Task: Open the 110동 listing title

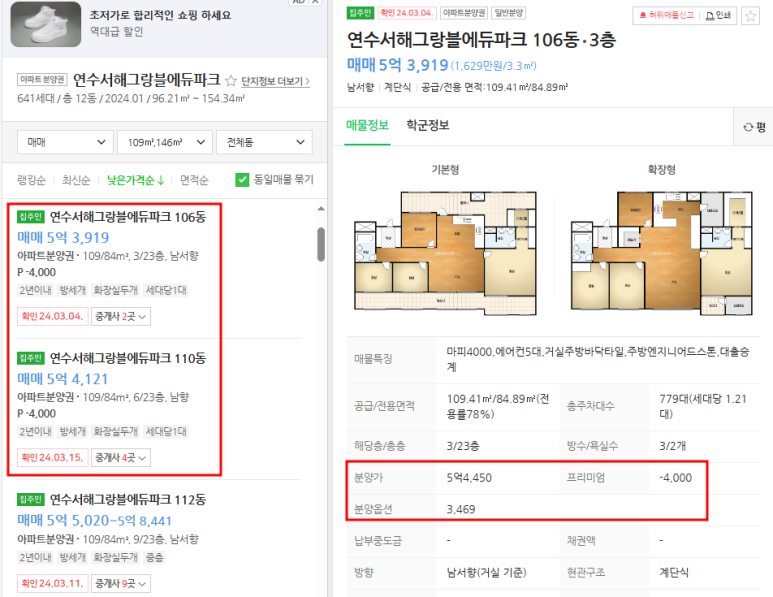Action: coord(128,358)
